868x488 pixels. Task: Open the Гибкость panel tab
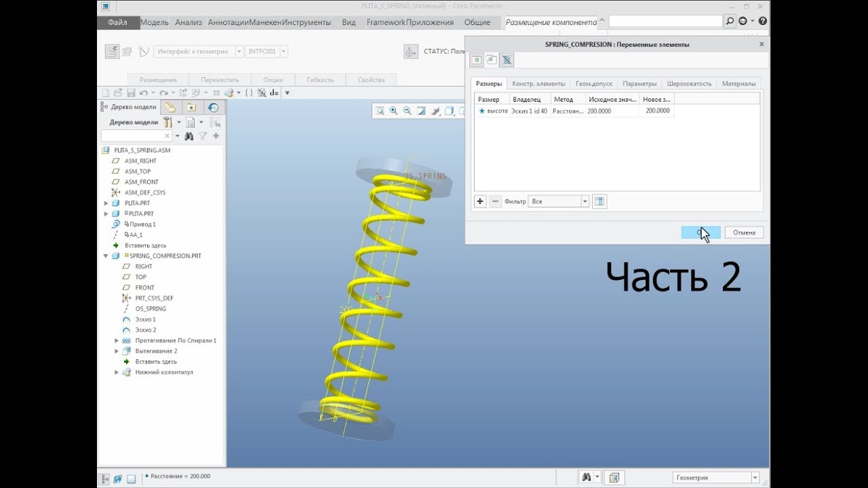320,80
